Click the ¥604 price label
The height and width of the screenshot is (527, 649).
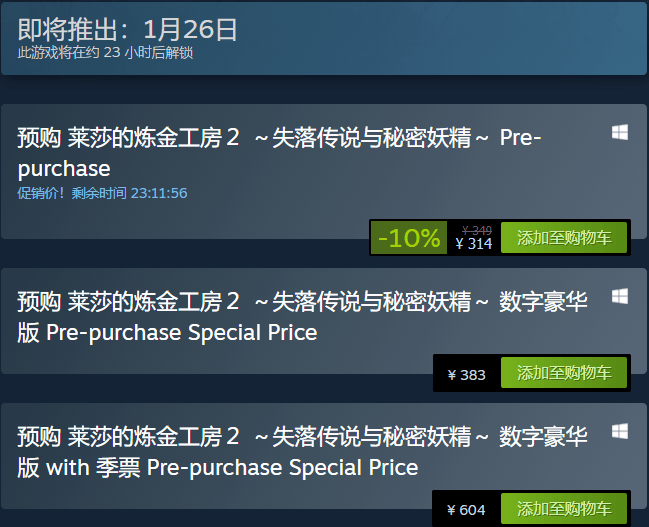[x=467, y=510]
